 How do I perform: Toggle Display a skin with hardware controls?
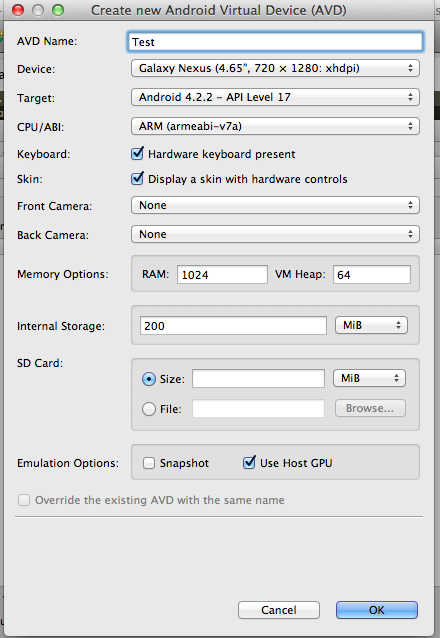click(137, 179)
